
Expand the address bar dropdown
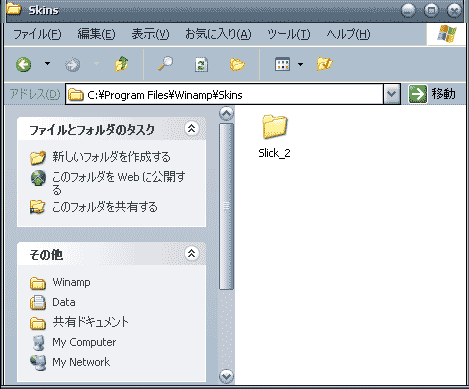(x=392, y=94)
